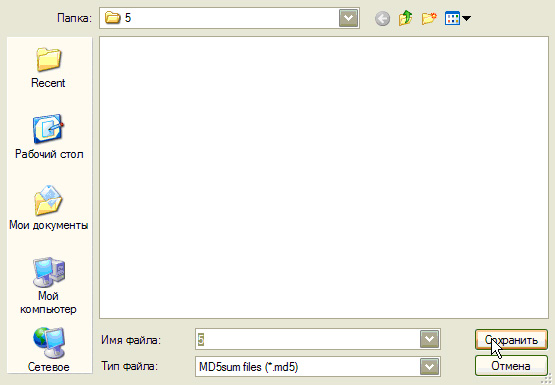Click inside the Имя файла text field

point(308,339)
